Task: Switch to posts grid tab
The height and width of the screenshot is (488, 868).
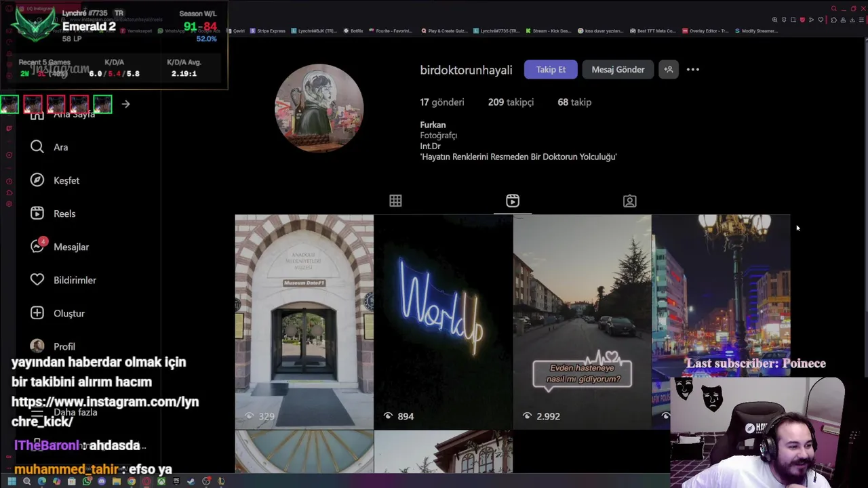Action: point(395,201)
